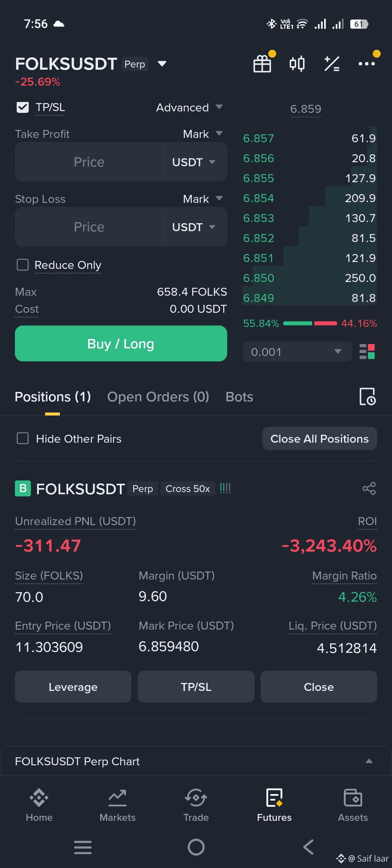This screenshot has height=868, width=392.
Task: Share the FOLKSUSDT position
Action: (369, 488)
